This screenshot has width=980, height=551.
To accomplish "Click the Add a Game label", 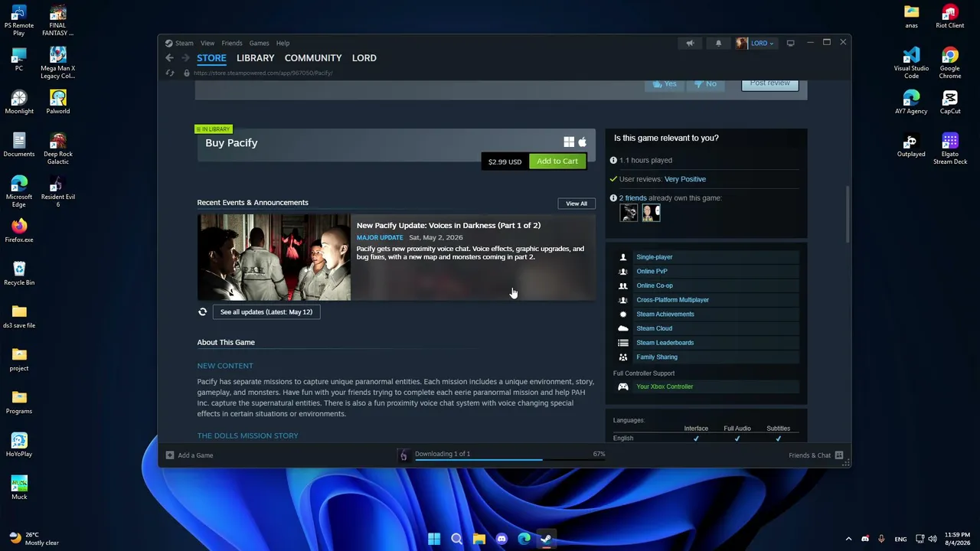I will tap(195, 455).
